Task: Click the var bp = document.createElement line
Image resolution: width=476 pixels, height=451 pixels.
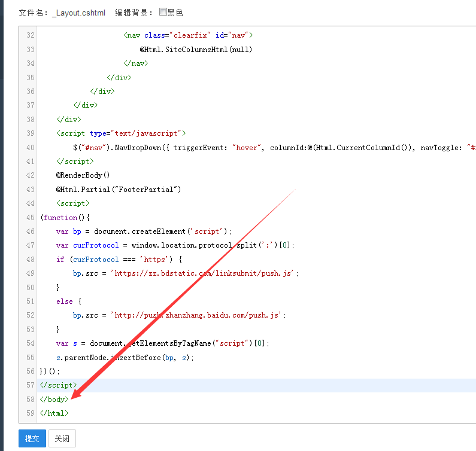Action: click(x=143, y=231)
